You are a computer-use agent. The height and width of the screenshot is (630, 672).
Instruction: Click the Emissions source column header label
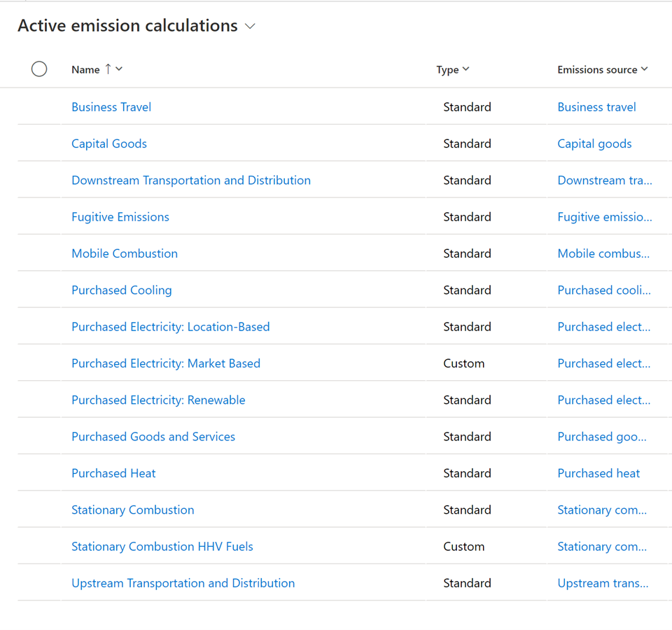(597, 69)
